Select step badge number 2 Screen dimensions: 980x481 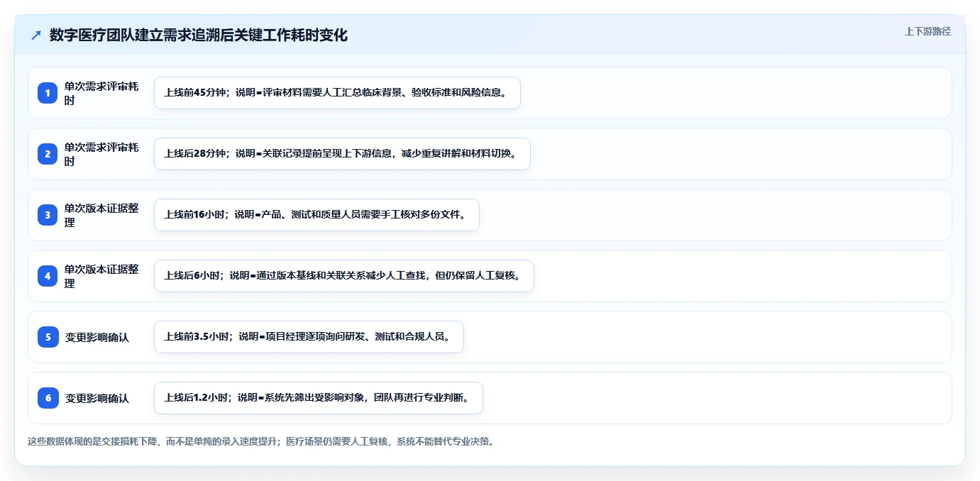coord(48,154)
